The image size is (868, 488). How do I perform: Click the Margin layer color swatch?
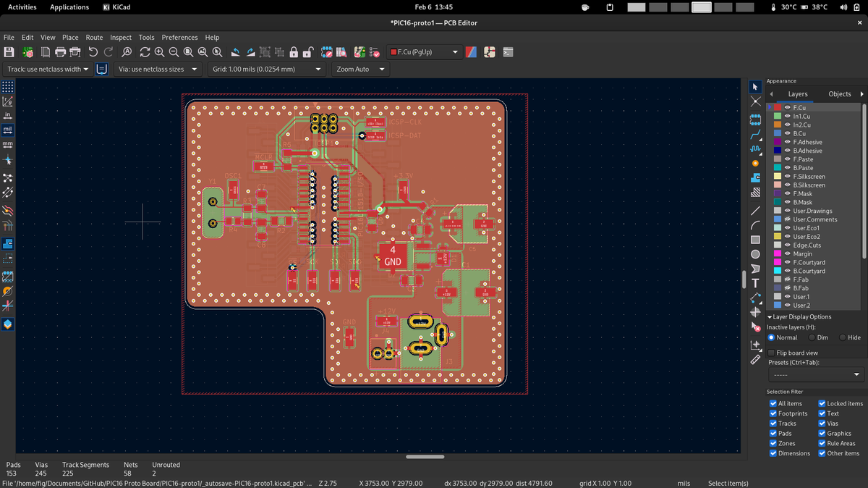pos(777,253)
